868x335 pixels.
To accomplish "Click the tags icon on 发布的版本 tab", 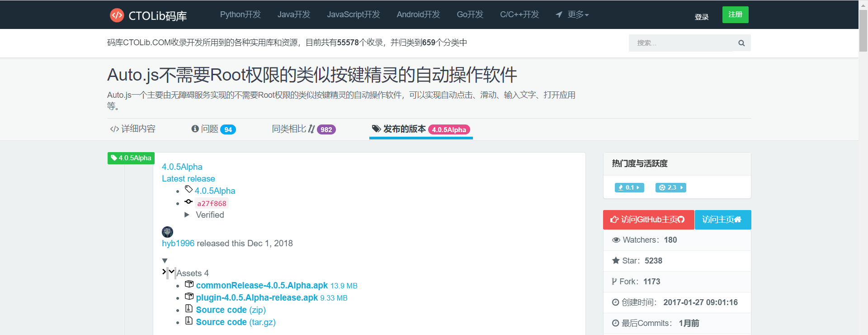I will (376, 129).
